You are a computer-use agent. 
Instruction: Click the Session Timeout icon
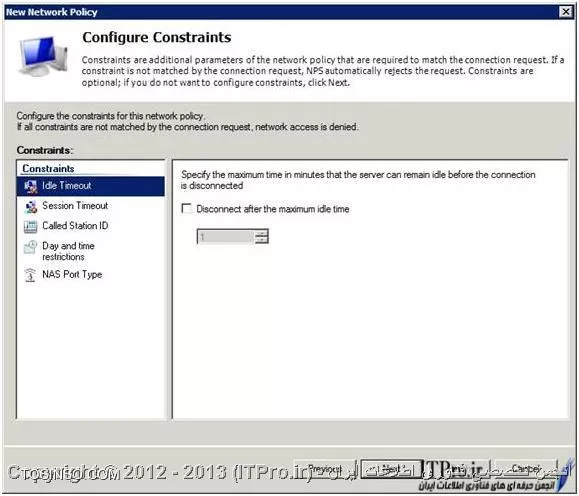(31, 206)
